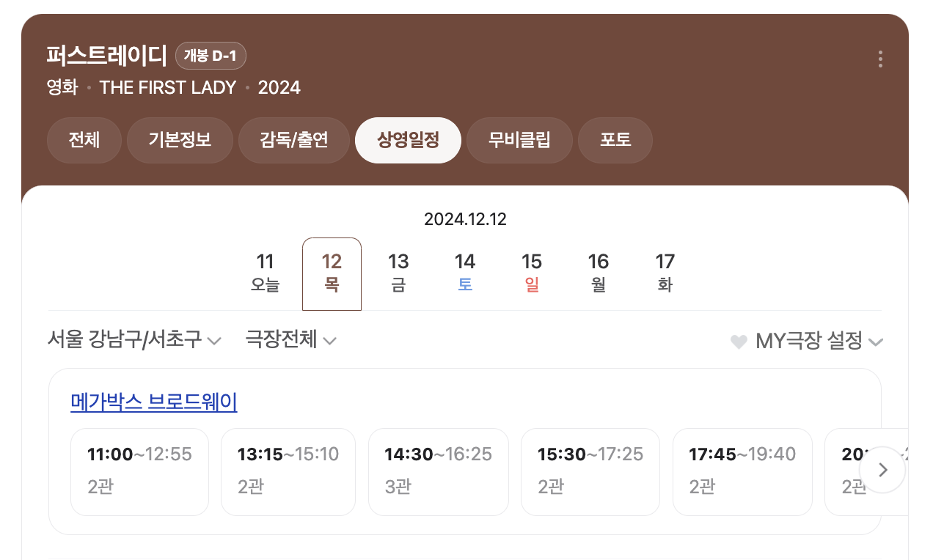Open the 포토 tab

click(x=615, y=140)
